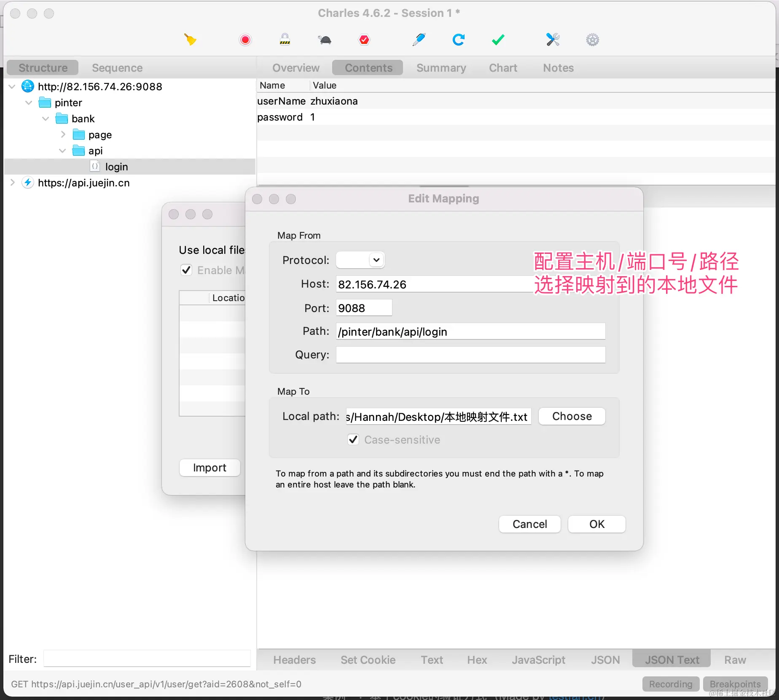Confirm mapping with OK button
The width and height of the screenshot is (779, 700).
tap(596, 524)
